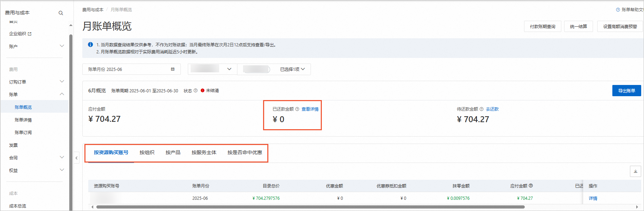Switch to the 按服务主体 tab
The width and height of the screenshot is (644, 211).
point(204,152)
